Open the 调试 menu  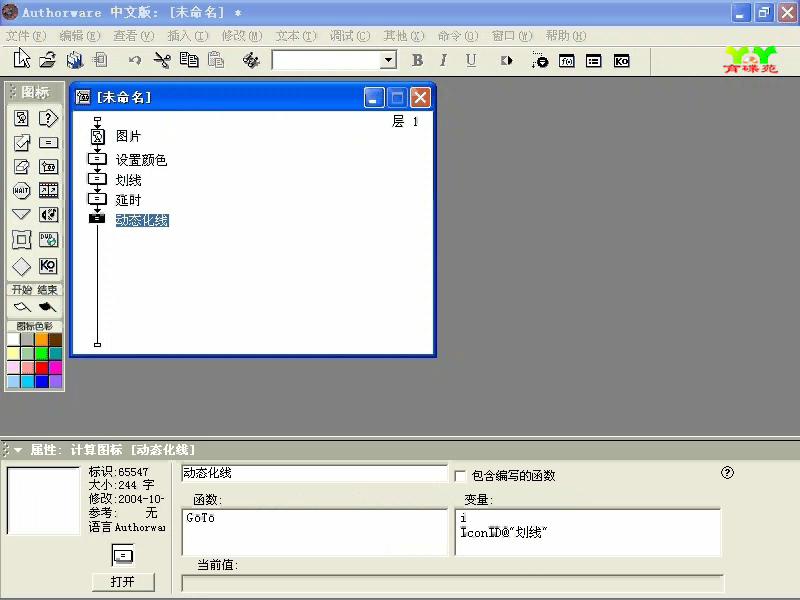coord(349,36)
